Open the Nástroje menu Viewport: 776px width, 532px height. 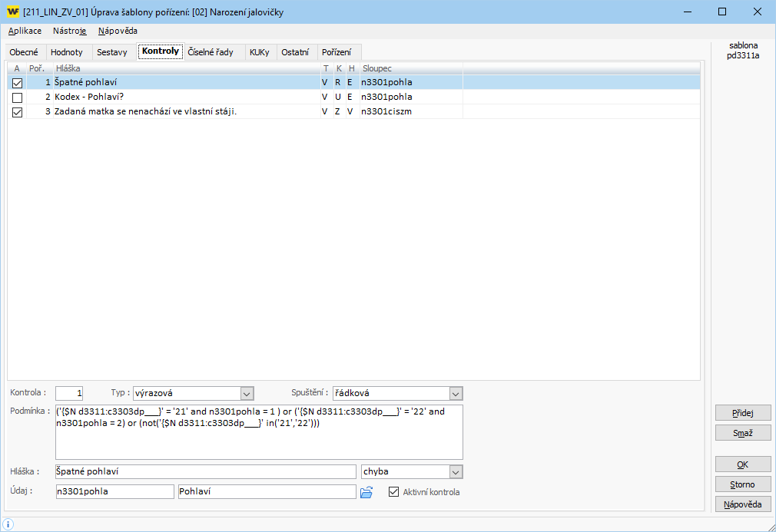pos(69,31)
